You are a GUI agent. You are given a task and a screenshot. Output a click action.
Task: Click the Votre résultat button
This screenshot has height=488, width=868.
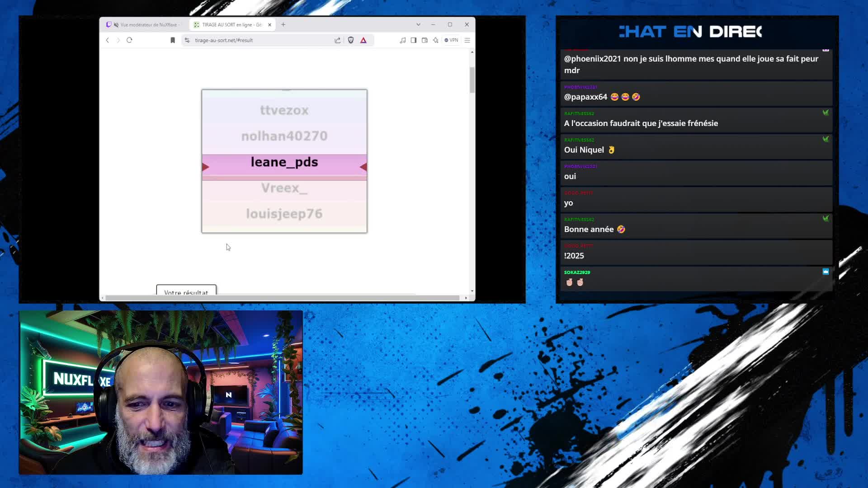[186, 290]
